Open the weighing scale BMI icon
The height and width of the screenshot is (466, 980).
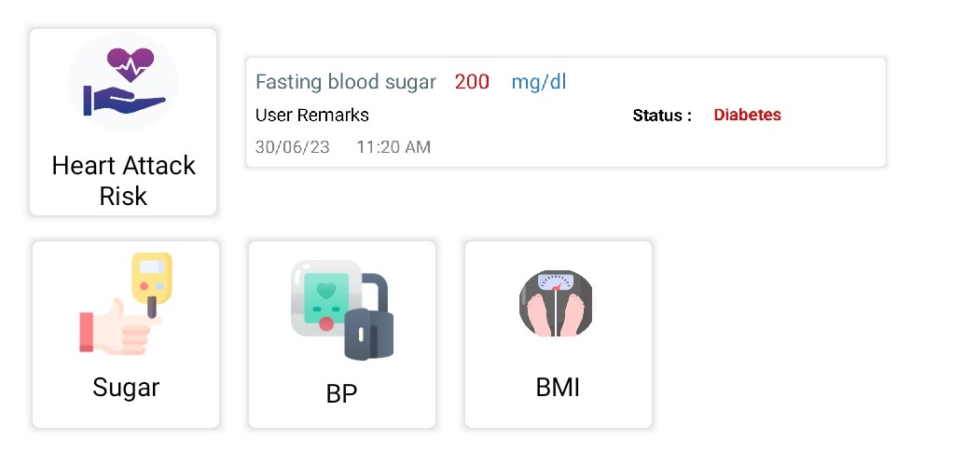point(556,304)
